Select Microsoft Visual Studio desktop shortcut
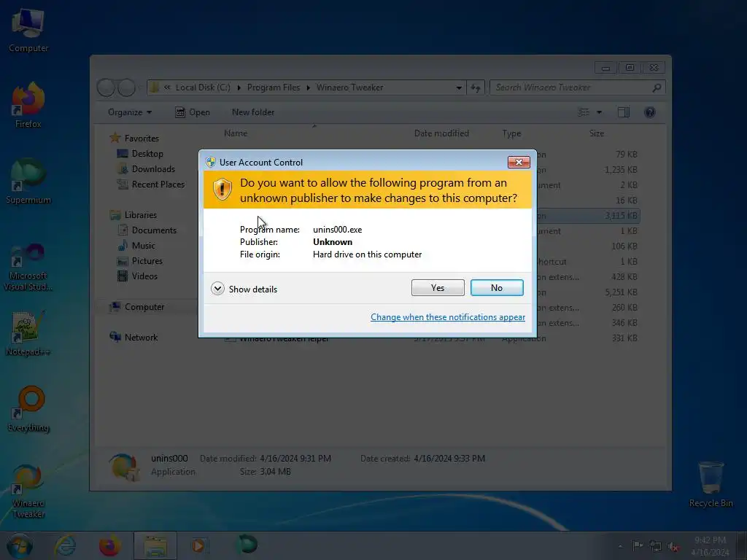Image resolution: width=747 pixels, height=560 pixels. point(28,267)
